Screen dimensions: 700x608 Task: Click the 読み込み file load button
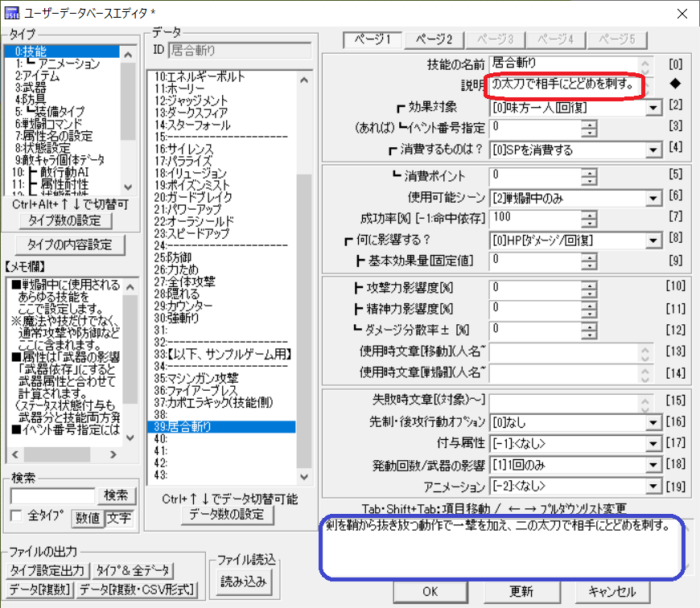[244, 581]
